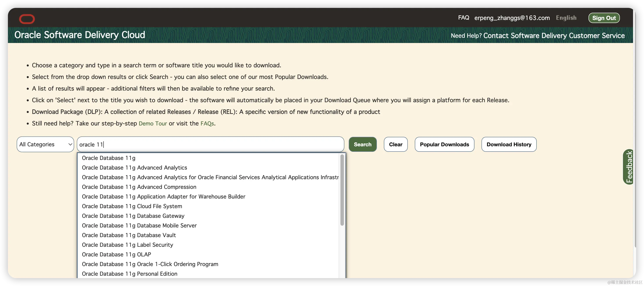Click the green Search button
644x286 pixels.
(363, 144)
